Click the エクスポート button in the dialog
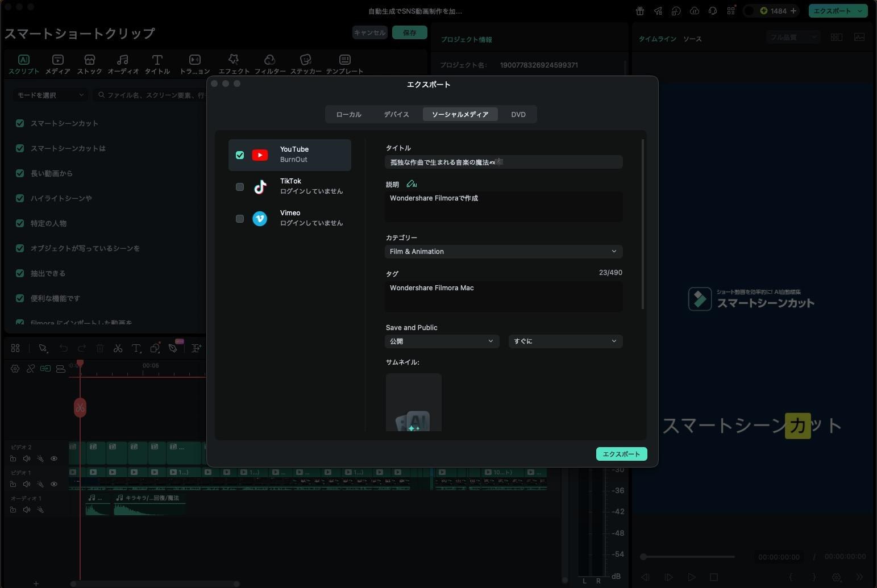The height and width of the screenshot is (588, 877). pos(621,454)
